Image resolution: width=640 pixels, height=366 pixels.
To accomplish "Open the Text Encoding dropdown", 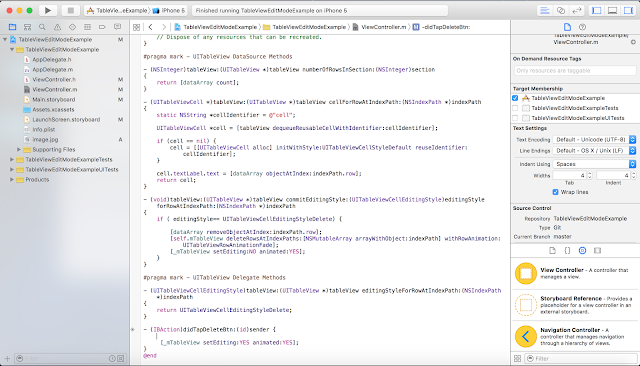I will click(x=594, y=140).
